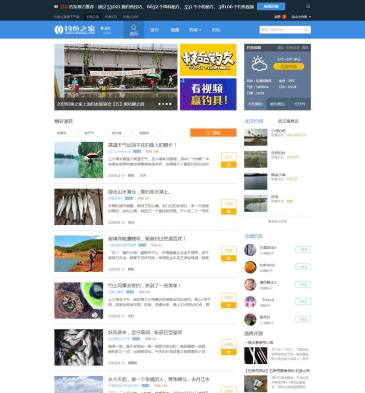Open post thumbnail showing row of silver fish
This screenshot has height=393, width=365.
pos(79,207)
